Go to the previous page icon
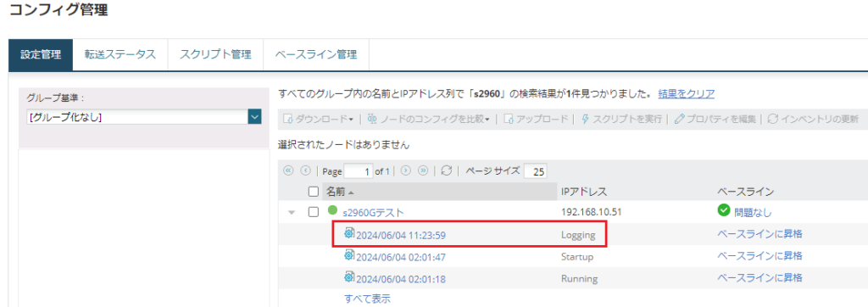The width and height of the screenshot is (868, 307). pyautogui.click(x=304, y=170)
